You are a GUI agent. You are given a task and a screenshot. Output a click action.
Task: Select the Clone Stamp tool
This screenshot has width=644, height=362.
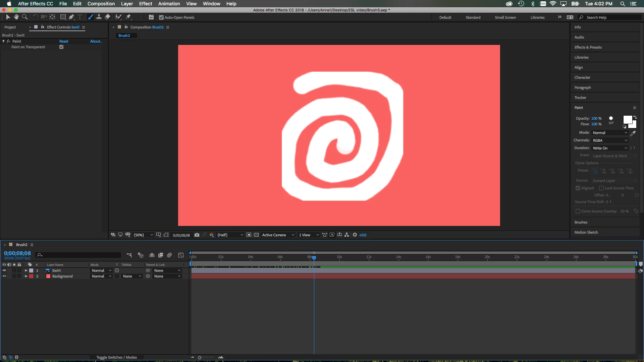pos(99,17)
